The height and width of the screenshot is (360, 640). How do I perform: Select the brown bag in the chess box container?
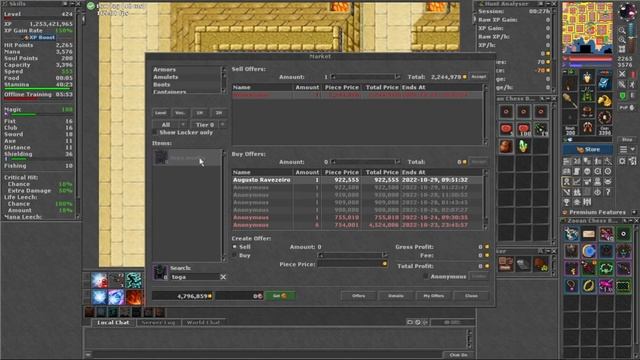506,146
